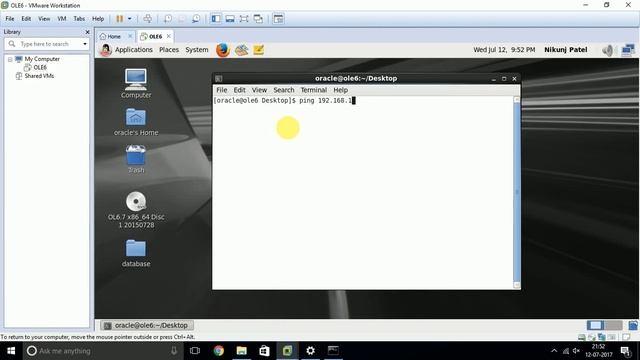The height and width of the screenshot is (360, 640).
Task: Open the GNOME Applications menu
Action: tap(133, 50)
